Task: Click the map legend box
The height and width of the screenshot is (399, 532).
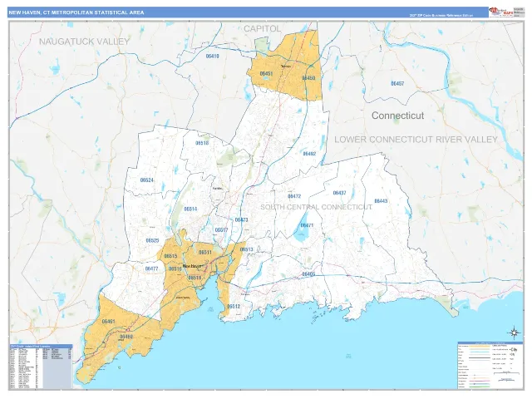Action: tap(490, 365)
